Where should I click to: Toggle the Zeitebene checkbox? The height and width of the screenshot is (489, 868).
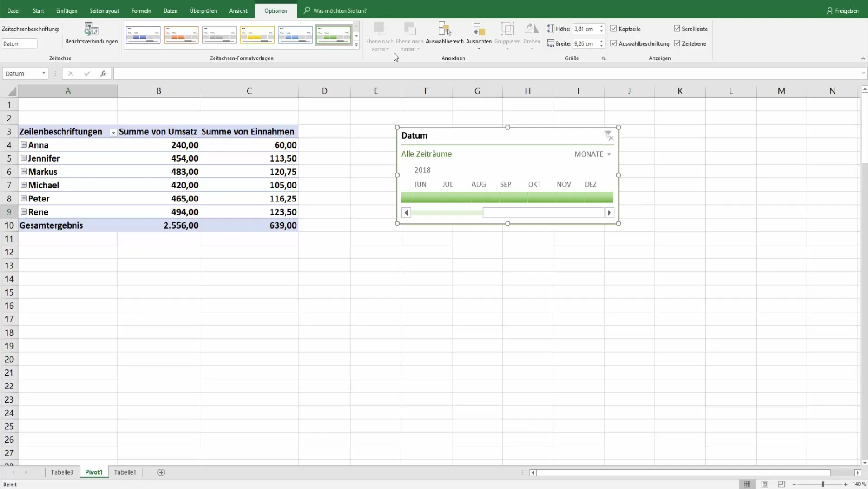pyautogui.click(x=677, y=43)
